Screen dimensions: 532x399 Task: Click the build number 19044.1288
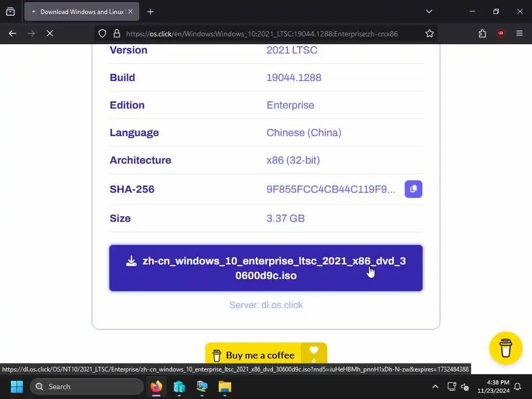click(294, 77)
